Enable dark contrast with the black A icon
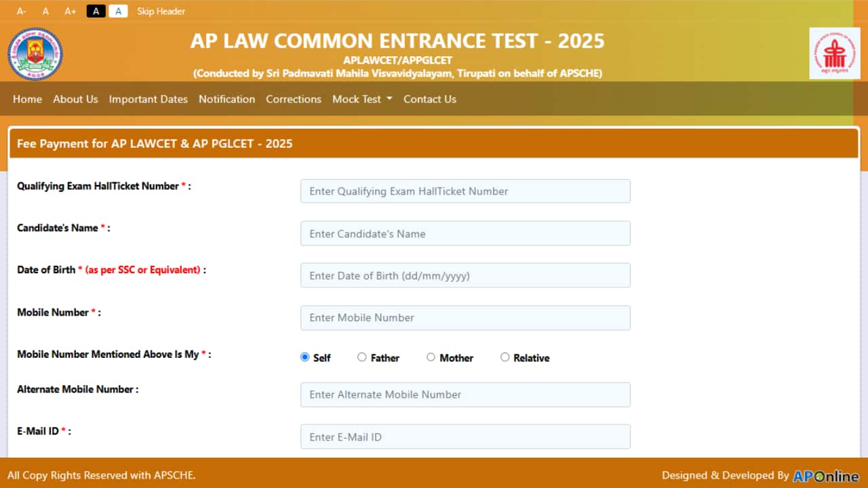The image size is (868, 488). (96, 11)
